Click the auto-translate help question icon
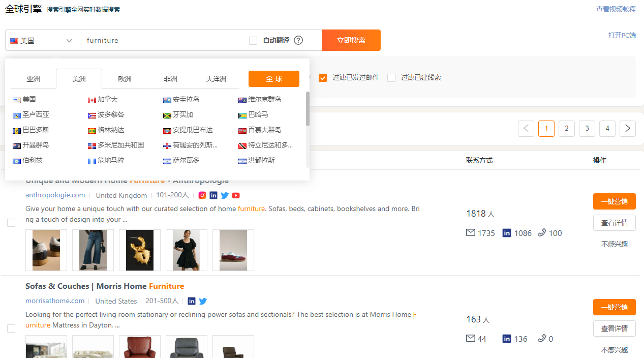Image resolution: width=644 pixels, height=358 pixels. [298, 40]
